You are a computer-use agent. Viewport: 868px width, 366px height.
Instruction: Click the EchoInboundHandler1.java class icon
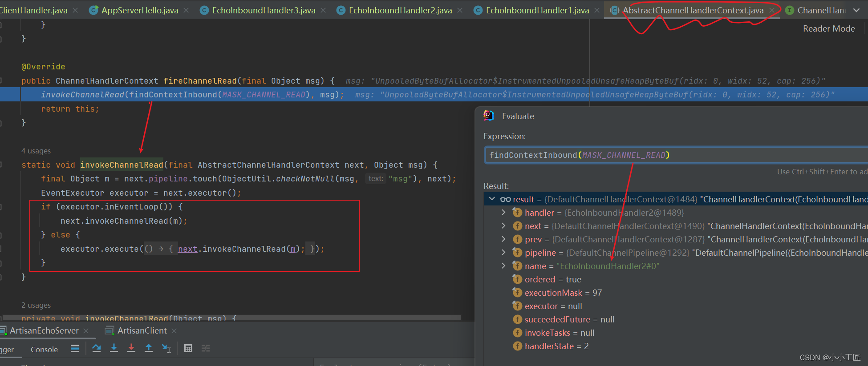pyautogui.click(x=478, y=10)
